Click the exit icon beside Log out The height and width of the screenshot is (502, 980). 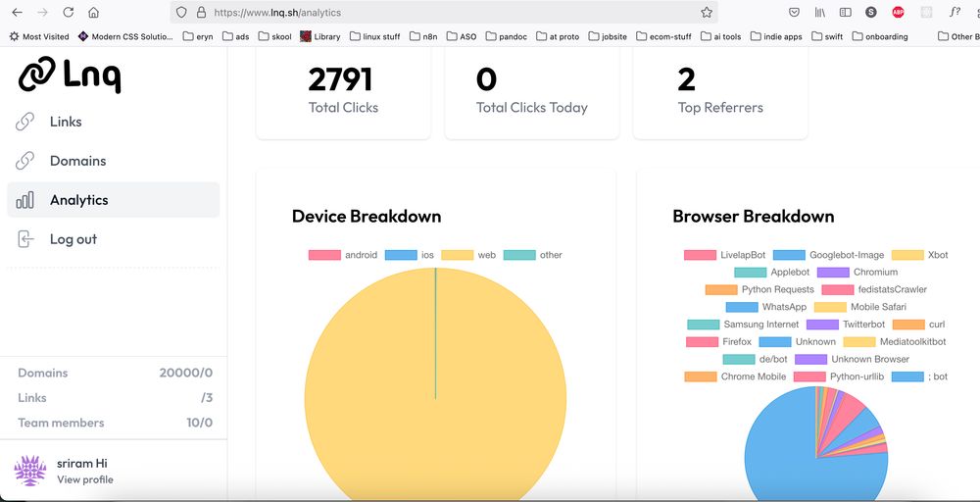pyautogui.click(x=25, y=239)
